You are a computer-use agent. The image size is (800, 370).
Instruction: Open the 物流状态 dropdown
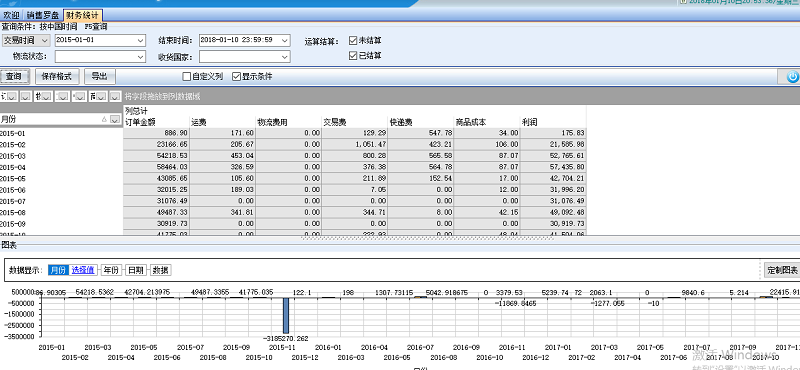coord(141,57)
